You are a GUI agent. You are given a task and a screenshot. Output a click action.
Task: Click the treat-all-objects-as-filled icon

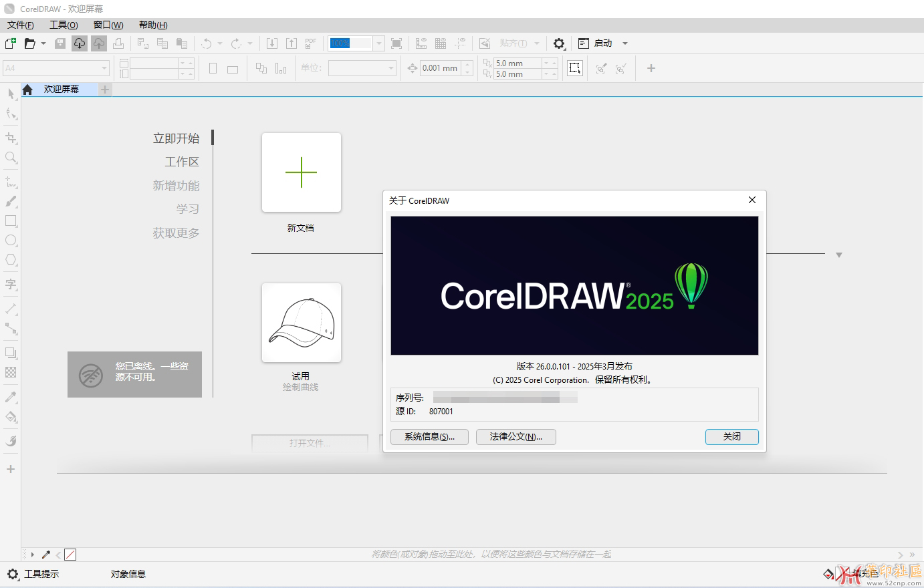pos(575,68)
